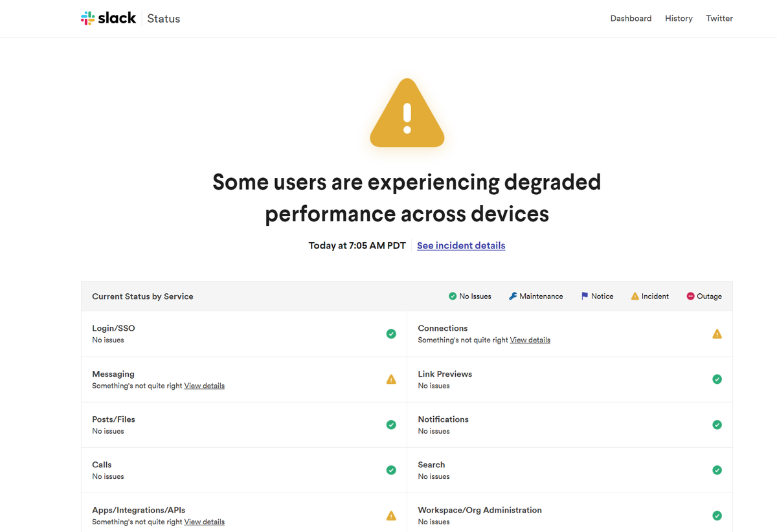777x532 pixels.
Task: Click the Maintenance wrench legend icon
Action: click(x=513, y=296)
